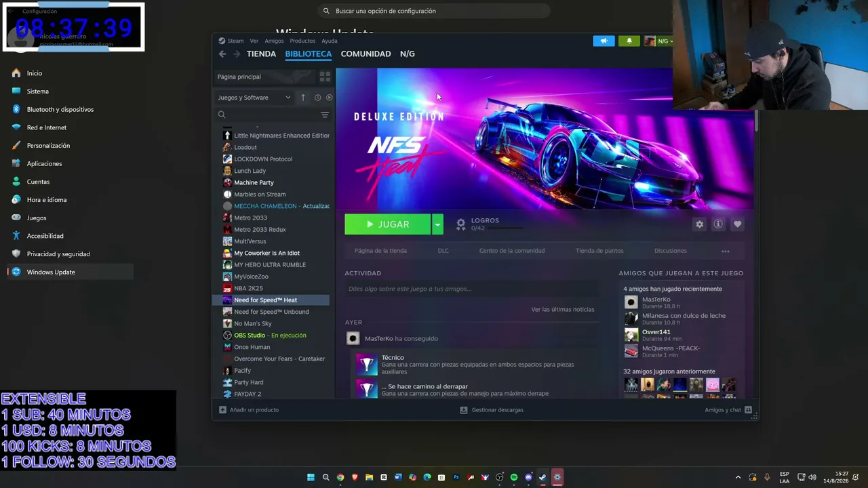Open File Explorer from the taskbar
This screenshot has width=868, height=488.
[369, 477]
